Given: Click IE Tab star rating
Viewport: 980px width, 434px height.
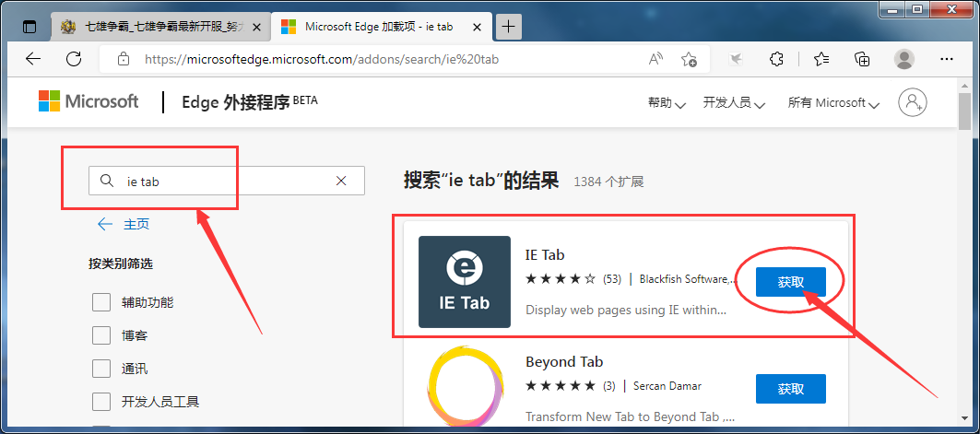Looking at the screenshot, I should coord(560,278).
